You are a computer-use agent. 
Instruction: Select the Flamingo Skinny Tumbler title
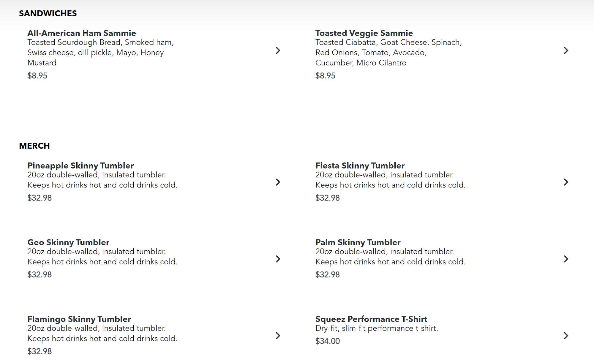click(x=79, y=319)
